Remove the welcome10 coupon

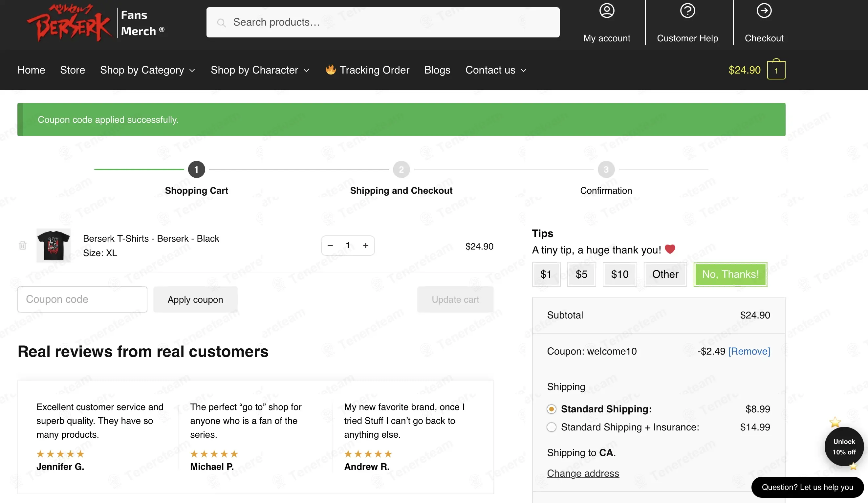point(749,351)
